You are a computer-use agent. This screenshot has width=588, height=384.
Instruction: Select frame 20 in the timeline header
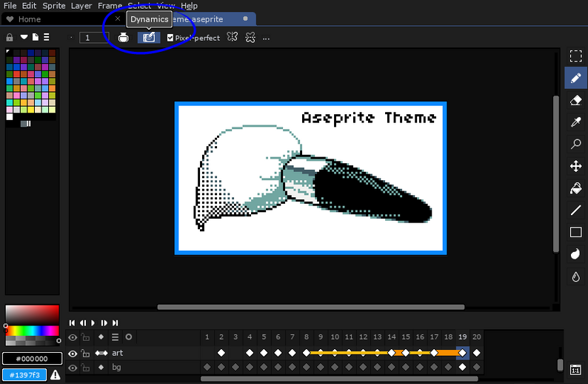477,337
